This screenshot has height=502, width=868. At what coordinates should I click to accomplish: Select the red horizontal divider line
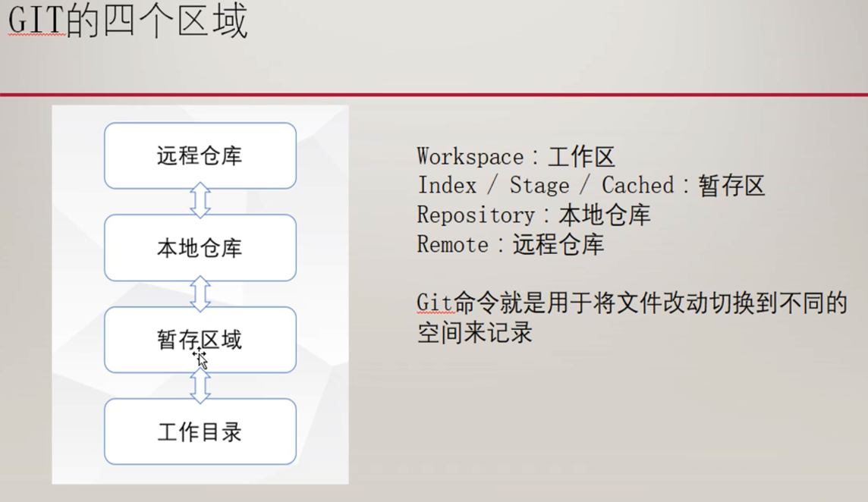point(434,95)
